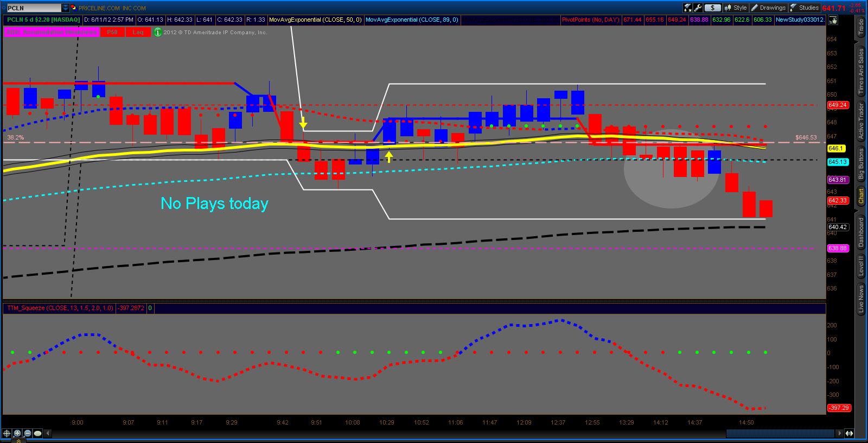868x443 pixels.
Task: Open the Live News side tab
Action: (861, 299)
